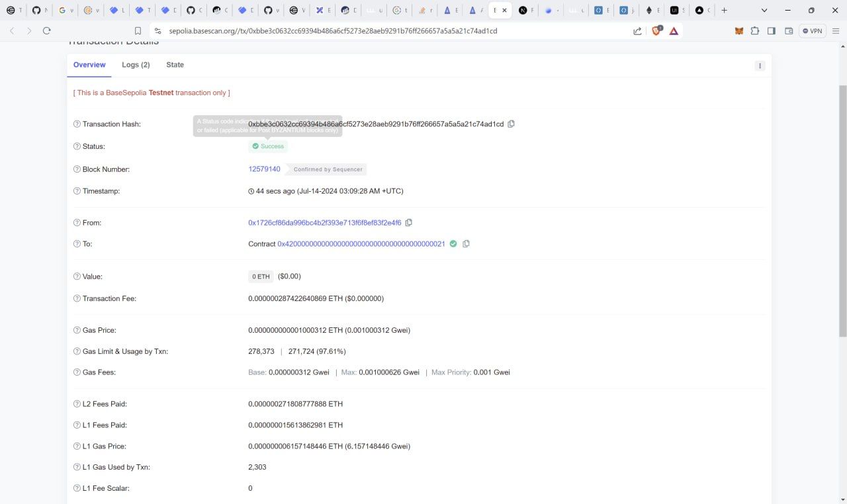View site information icon in the address bar
The width and height of the screenshot is (847, 504).
tap(157, 31)
